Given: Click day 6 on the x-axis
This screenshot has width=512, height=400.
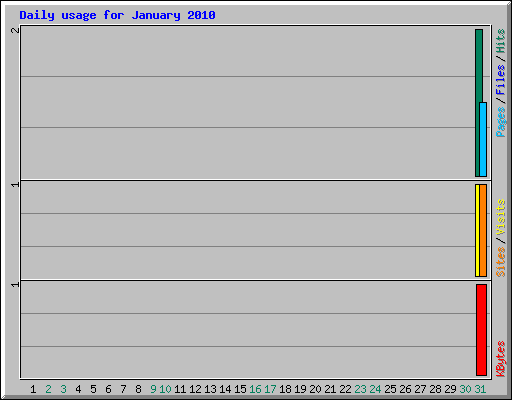Looking at the screenshot, I should point(108,389).
